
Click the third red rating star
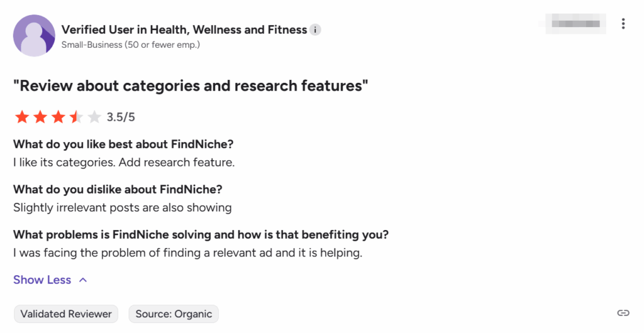[58, 117]
